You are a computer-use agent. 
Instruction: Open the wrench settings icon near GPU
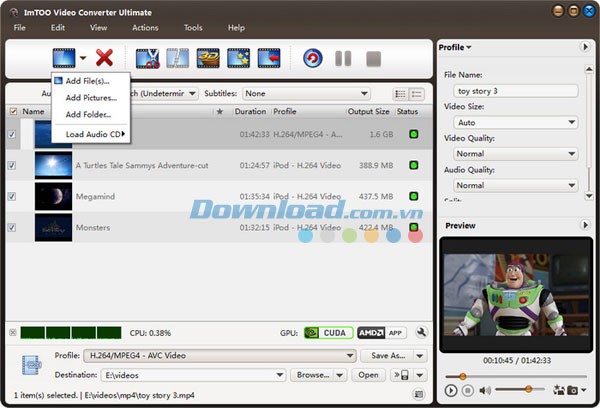pos(421,332)
